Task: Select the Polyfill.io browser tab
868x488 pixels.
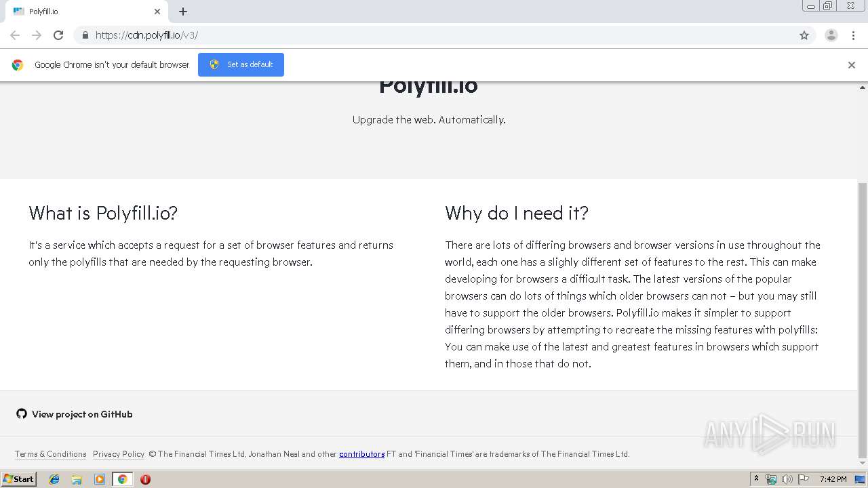Action: tap(87, 12)
